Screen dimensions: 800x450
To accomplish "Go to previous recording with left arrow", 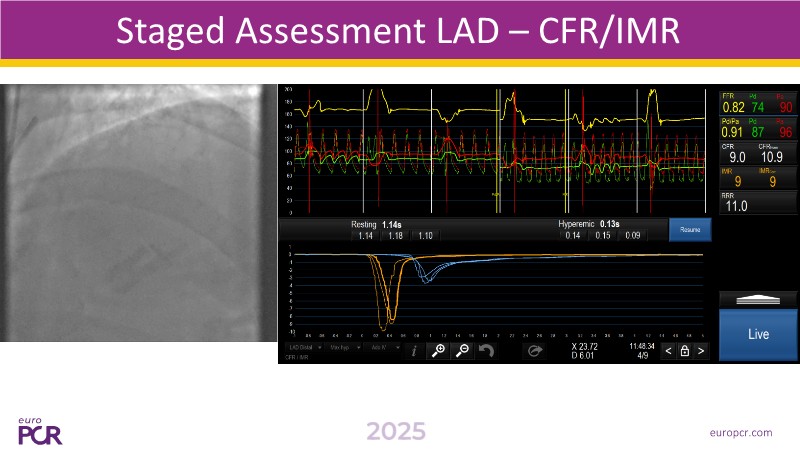I will (668, 351).
